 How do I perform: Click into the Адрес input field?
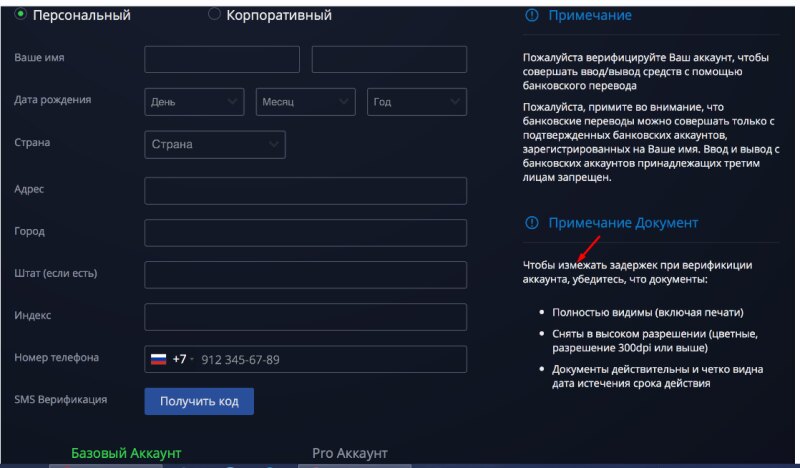click(x=305, y=191)
